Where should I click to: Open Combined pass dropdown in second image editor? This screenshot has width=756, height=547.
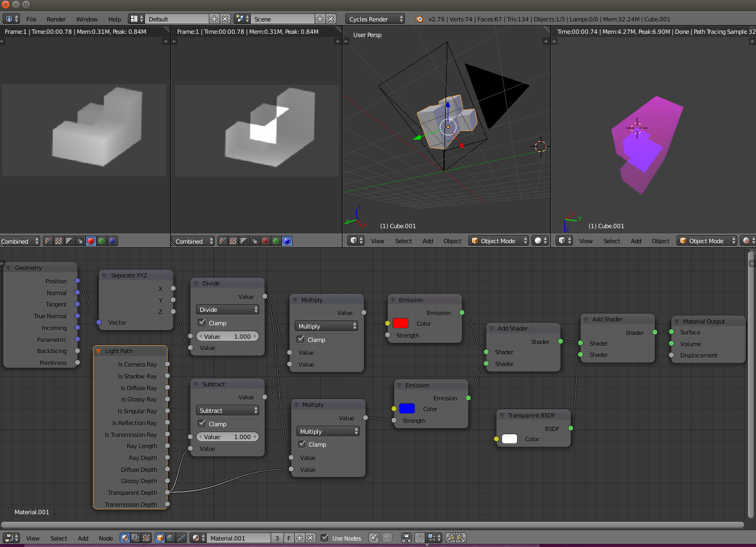pyautogui.click(x=193, y=241)
